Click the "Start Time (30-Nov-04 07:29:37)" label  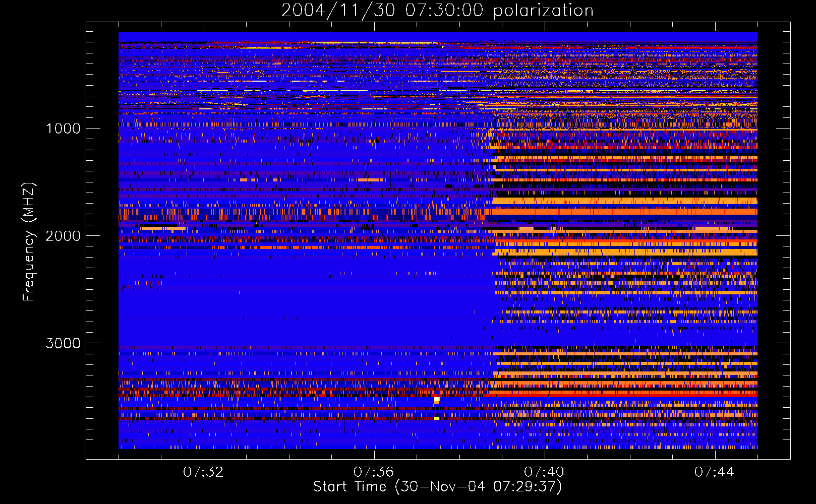pos(437,487)
